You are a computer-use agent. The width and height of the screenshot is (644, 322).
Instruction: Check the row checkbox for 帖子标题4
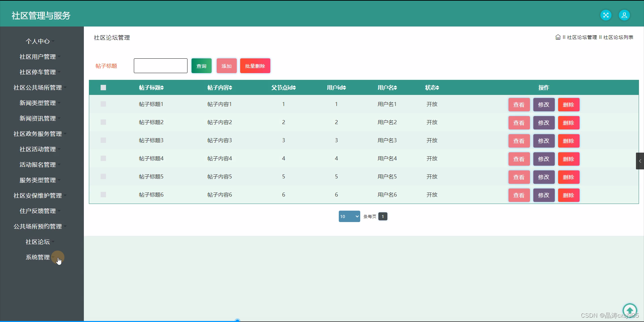(103, 159)
